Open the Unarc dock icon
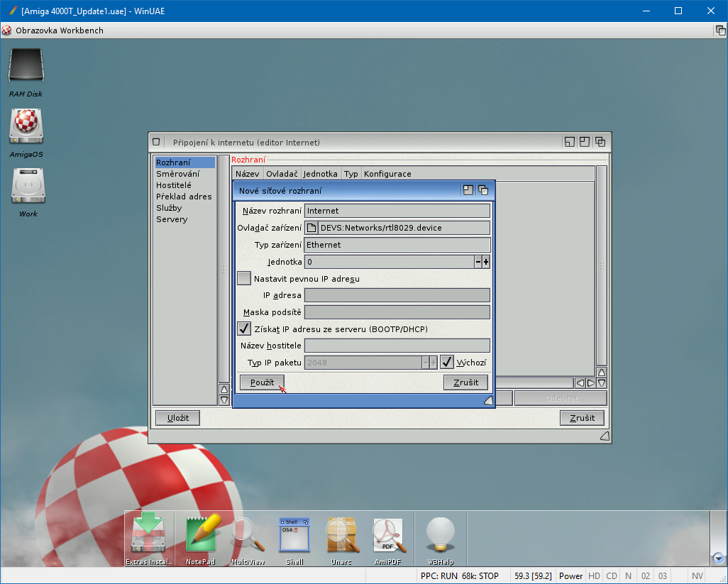 341,536
